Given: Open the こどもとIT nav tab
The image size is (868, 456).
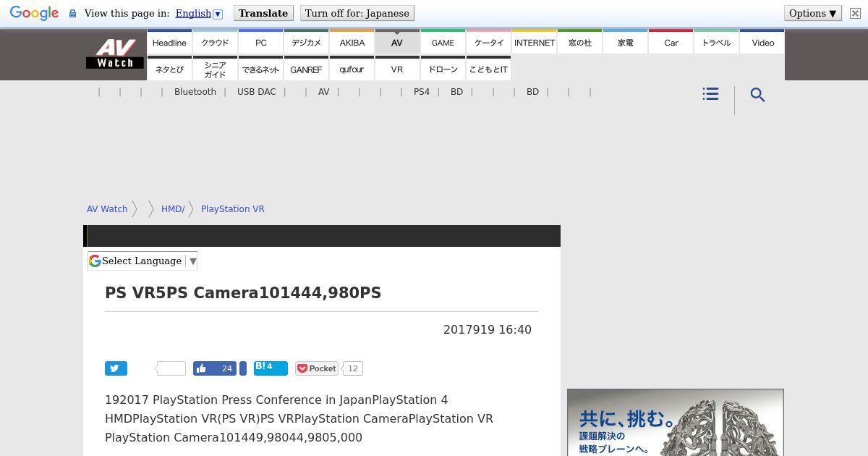Looking at the screenshot, I should [x=489, y=69].
